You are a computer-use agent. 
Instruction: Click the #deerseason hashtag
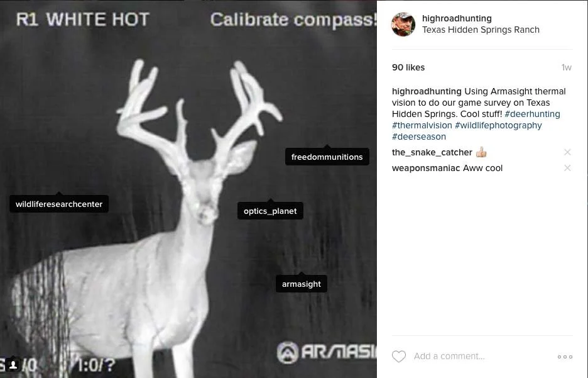click(x=419, y=136)
